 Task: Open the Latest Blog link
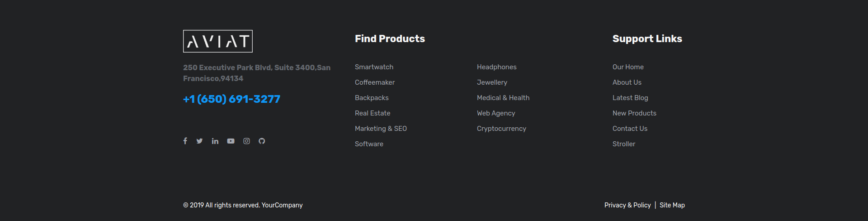coord(630,98)
